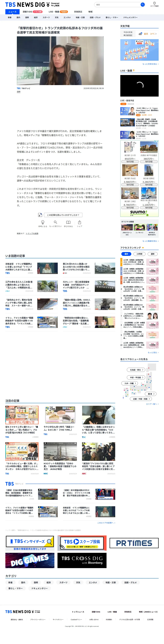Open the SUUMO ad info icon

(x=155, y=141)
